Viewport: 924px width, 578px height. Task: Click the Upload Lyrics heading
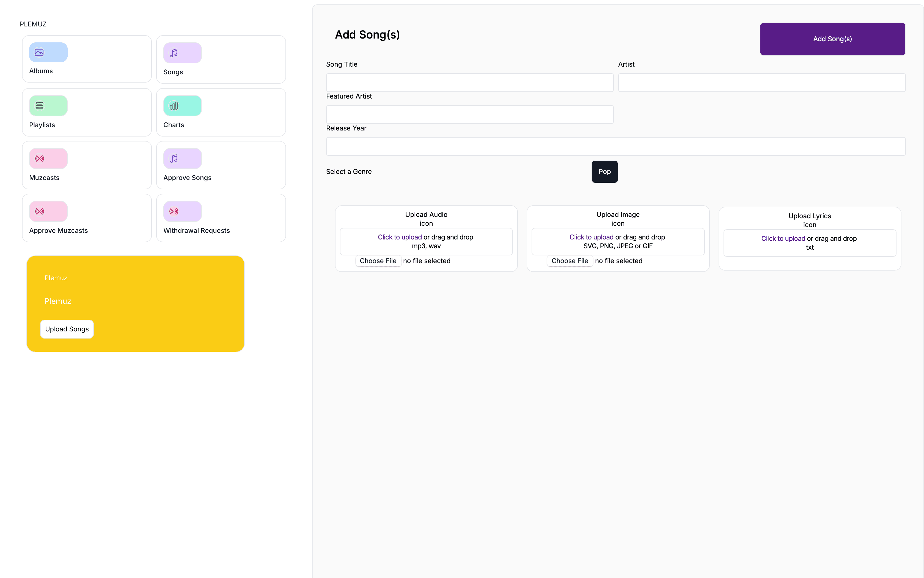809,216
